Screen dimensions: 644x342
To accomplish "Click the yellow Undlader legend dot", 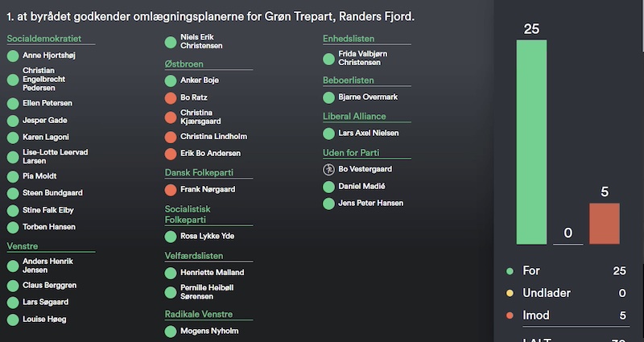I will [x=509, y=294].
